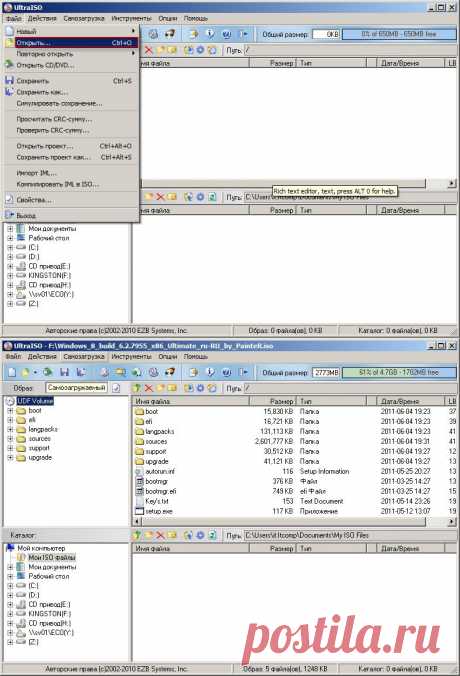Click red Delete X in bottom window Каталог toolbar
Screen dimensions: 460x676
[x=160, y=535]
